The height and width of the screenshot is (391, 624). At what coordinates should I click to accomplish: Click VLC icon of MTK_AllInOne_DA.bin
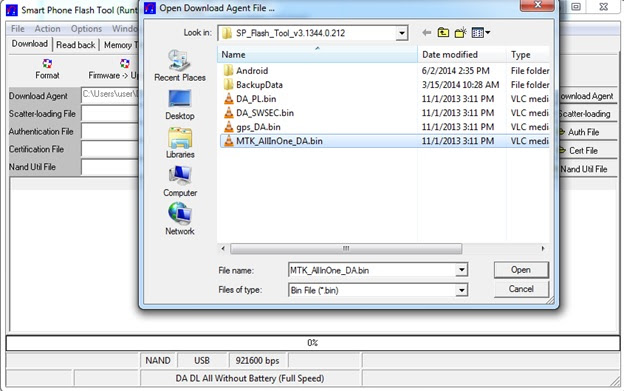tap(228, 141)
